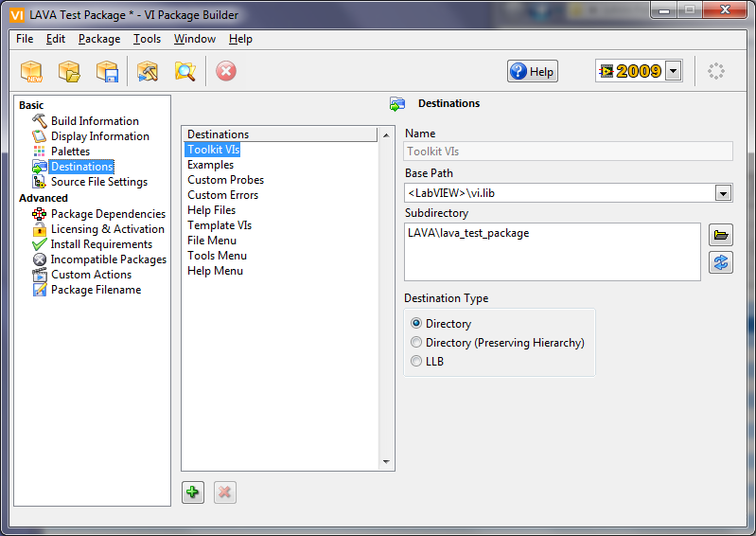Image resolution: width=756 pixels, height=536 pixels.
Task: Click the Display Information icon in the sidebar
Action: coord(39,136)
